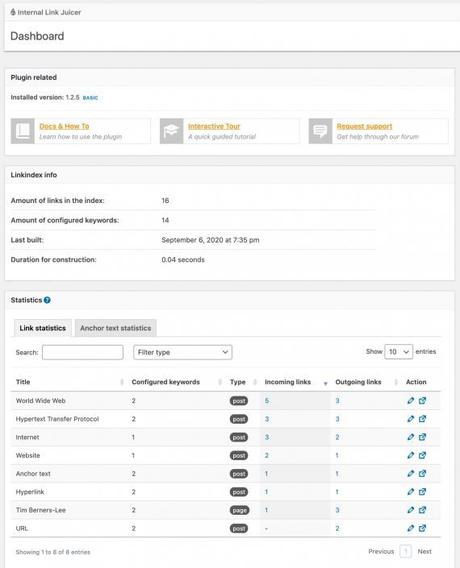
Task: Open the URL row external link icon
Action: tap(422, 528)
